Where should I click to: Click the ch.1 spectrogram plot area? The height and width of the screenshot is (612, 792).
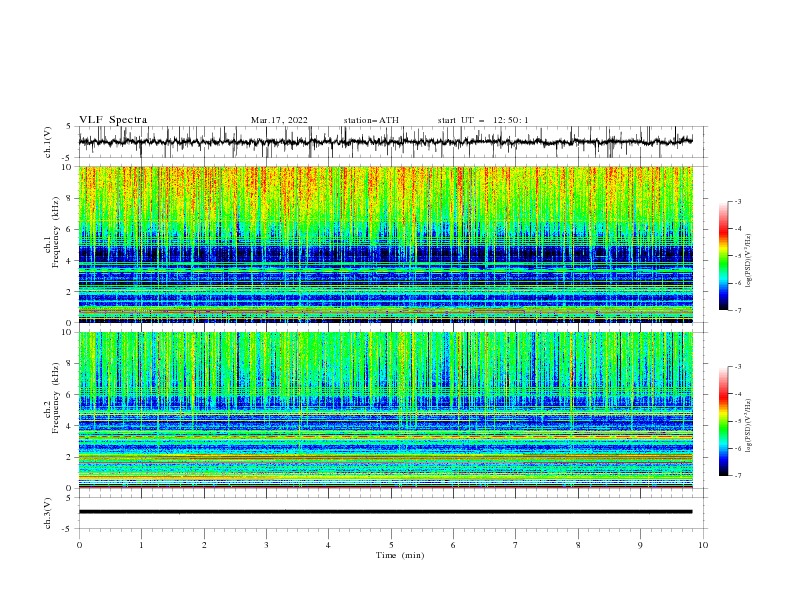[385, 244]
